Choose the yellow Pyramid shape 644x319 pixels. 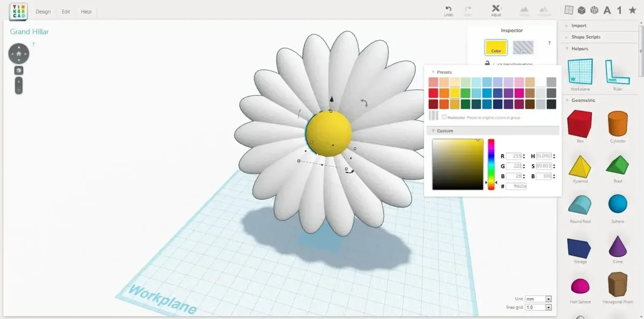580,166
